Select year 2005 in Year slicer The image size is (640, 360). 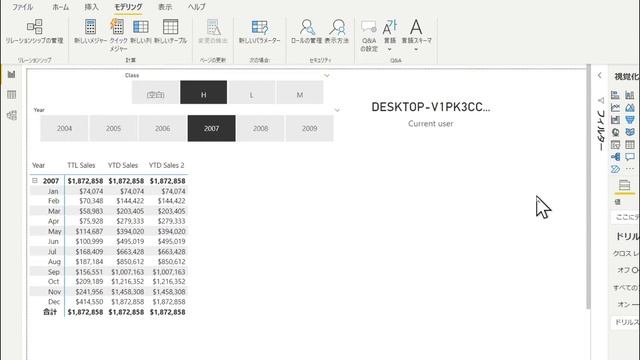click(113, 128)
